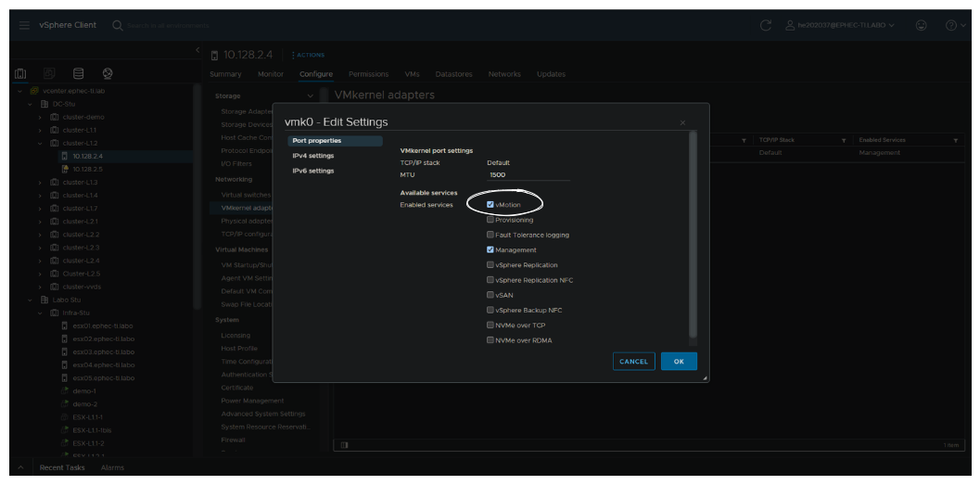The width and height of the screenshot is (980, 485).
Task: Click the vcenter.ephec-ti.lab vCenter icon
Action: pyautogui.click(x=34, y=91)
